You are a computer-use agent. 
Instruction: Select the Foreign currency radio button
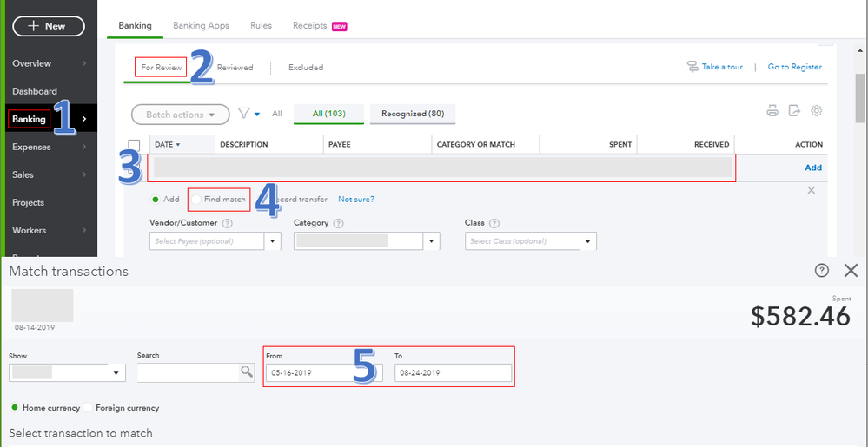coord(88,408)
